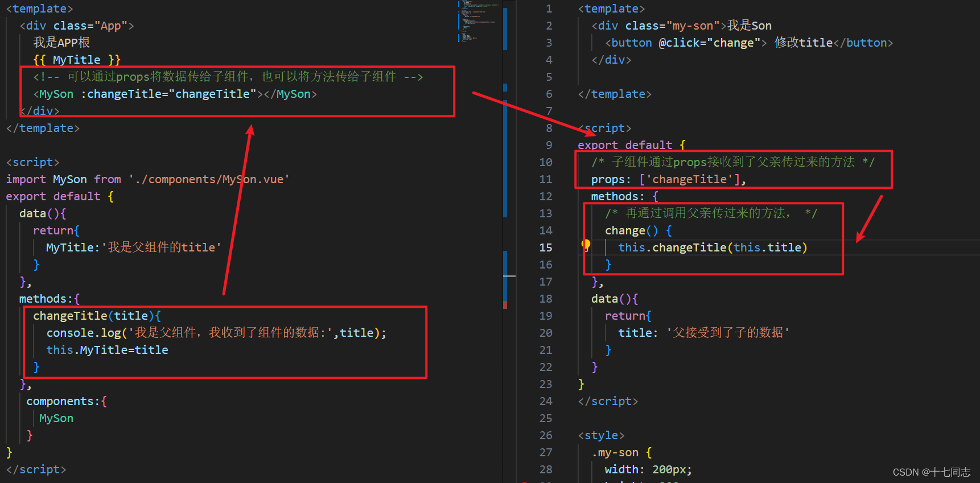Click export default { on line 9
The image size is (980, 483).
pos(632,145)
